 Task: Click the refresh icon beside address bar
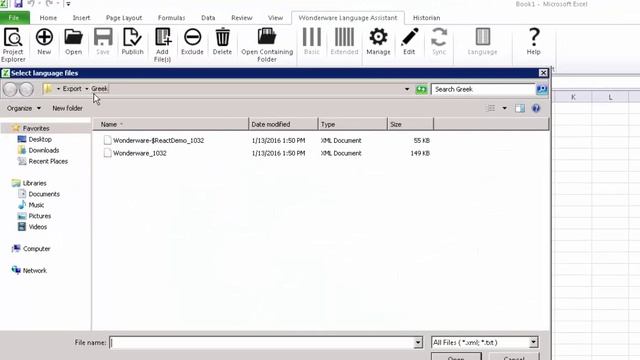(421, 89)
